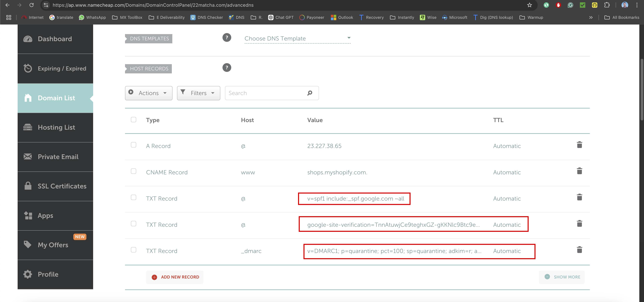
Task: Open the Actions dropdown
Action: point(148,93)
